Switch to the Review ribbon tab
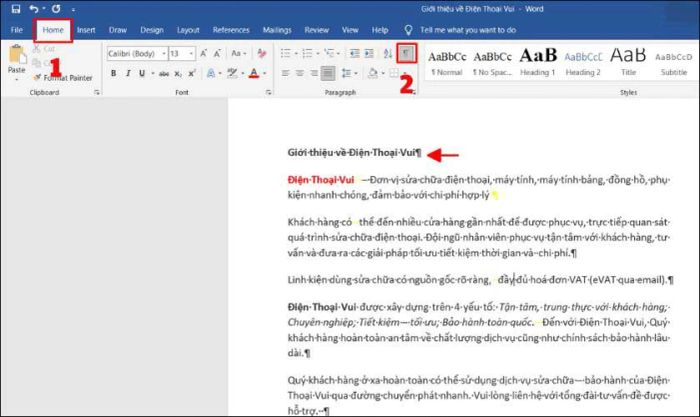Screen dimensions: 700x417 317,30
